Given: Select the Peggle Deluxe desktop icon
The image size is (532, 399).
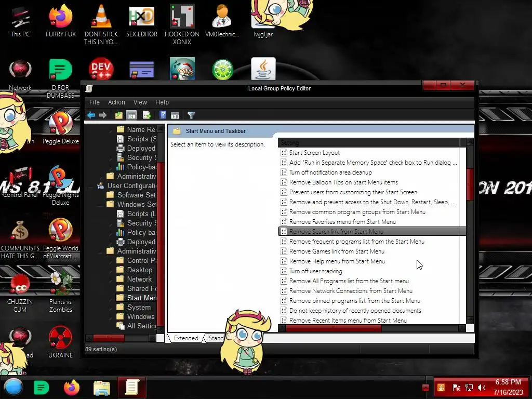Looking at the screenshot, I should coord(60,128).
